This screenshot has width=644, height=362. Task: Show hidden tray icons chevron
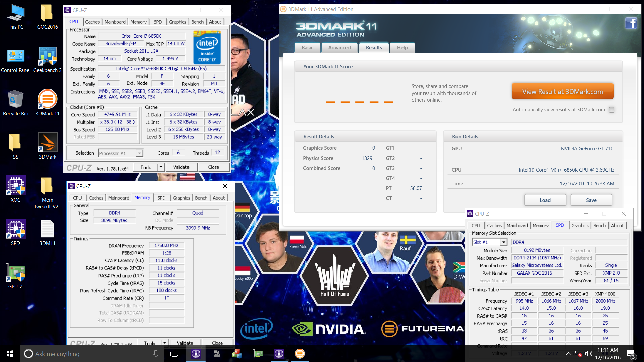click(x=569, y=354)
